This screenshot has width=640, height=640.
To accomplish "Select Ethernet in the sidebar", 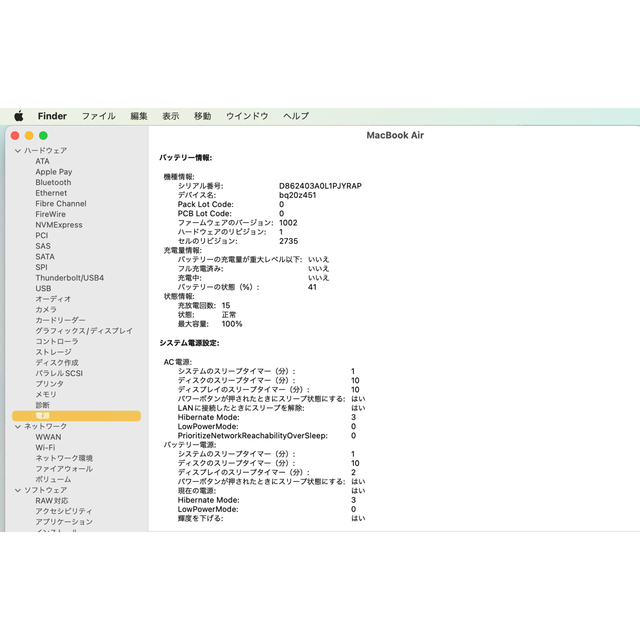I will pyautogui.click(x=51, y=193).
